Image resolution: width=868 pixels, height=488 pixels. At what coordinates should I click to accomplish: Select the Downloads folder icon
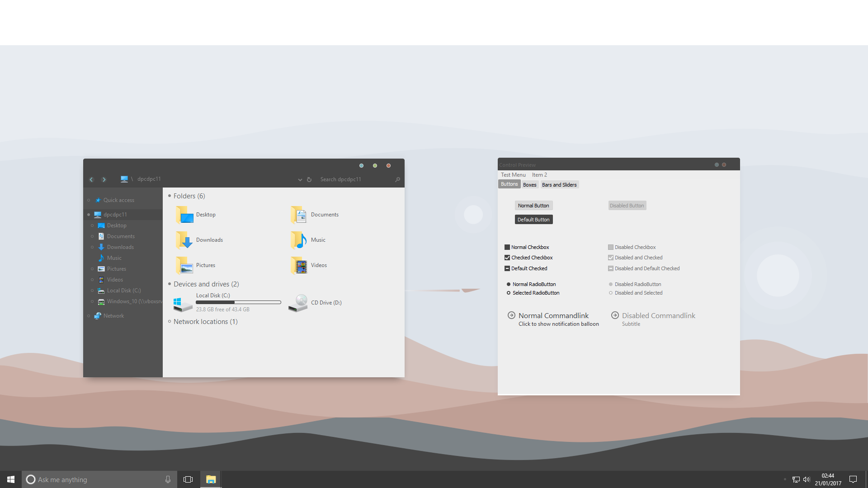pyautogui.click(x=185, y=239)
